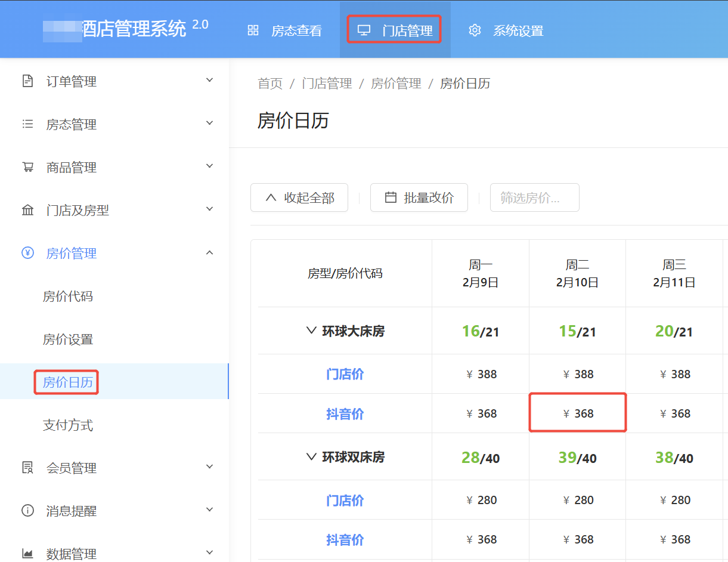Viewport: 728px width, 562px height.
Task: Click the monitor icon beside 门店管理
Action: [364, 30]
